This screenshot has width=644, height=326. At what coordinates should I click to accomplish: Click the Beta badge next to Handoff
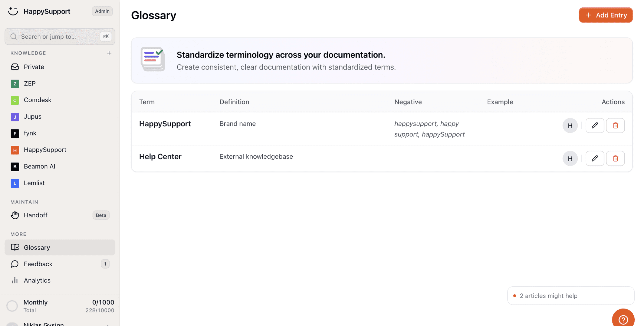tap(101, 215)
